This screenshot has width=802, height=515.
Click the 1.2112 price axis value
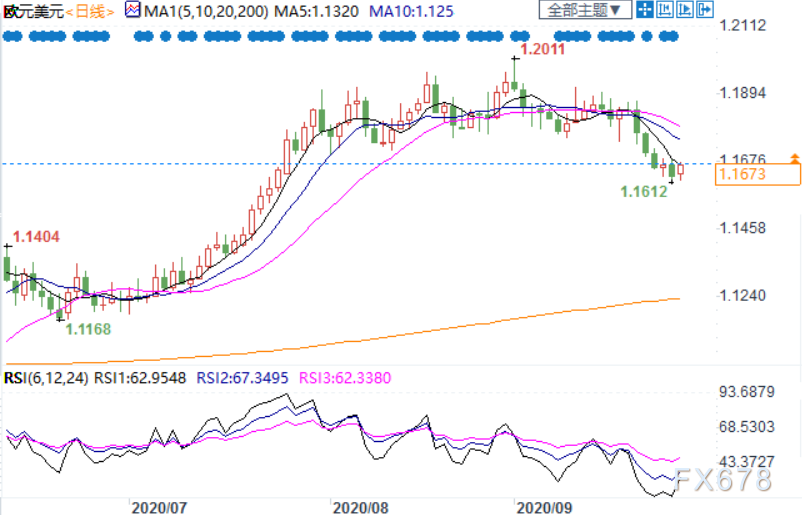pos(743,25)
